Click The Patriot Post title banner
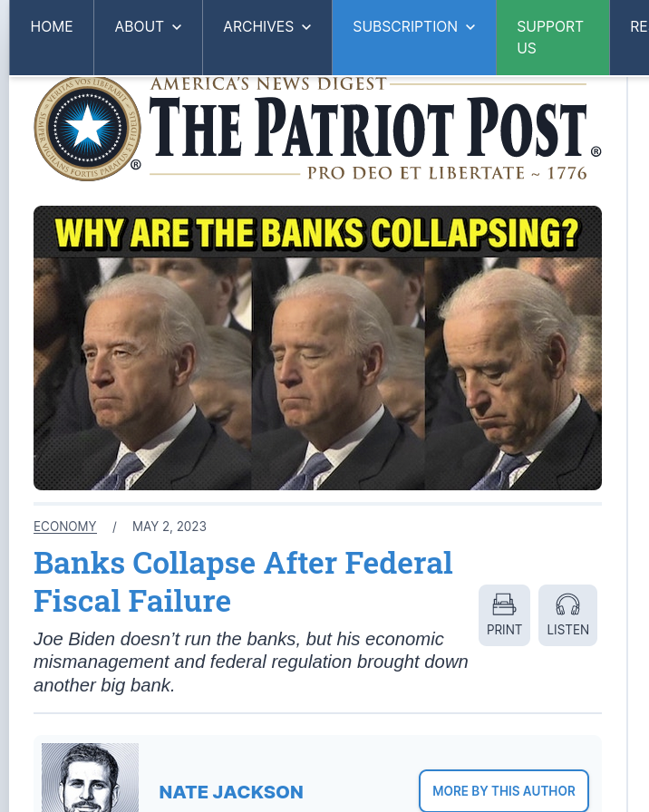The width and height of the screenshot is (649, 812). (x=375, y=129)
